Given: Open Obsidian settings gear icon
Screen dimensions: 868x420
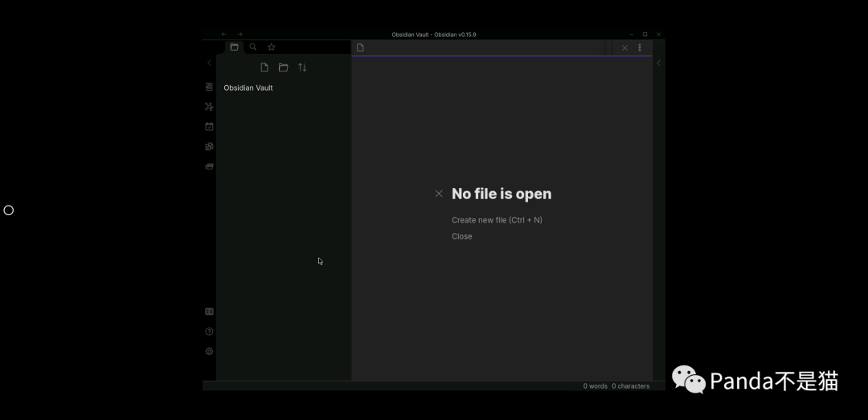Looking at the screenshot, I should (x=209, y=352).
